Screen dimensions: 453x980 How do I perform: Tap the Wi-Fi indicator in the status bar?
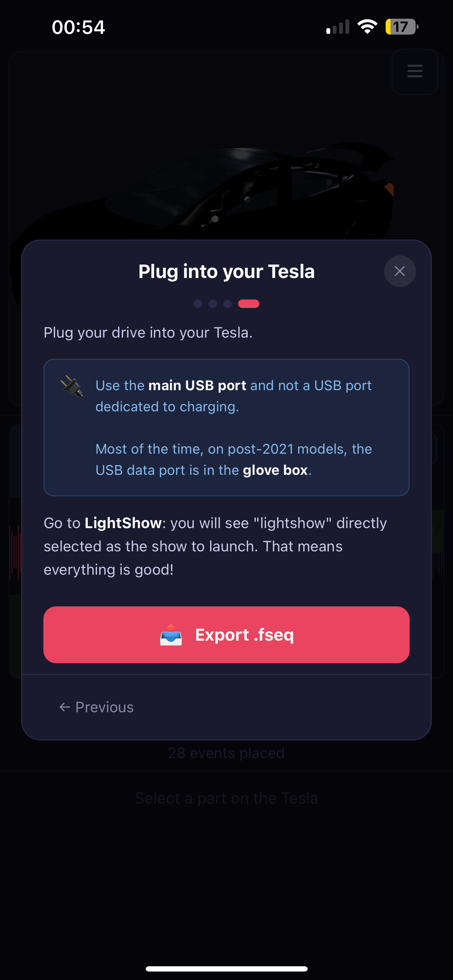(x=367, y=26)
